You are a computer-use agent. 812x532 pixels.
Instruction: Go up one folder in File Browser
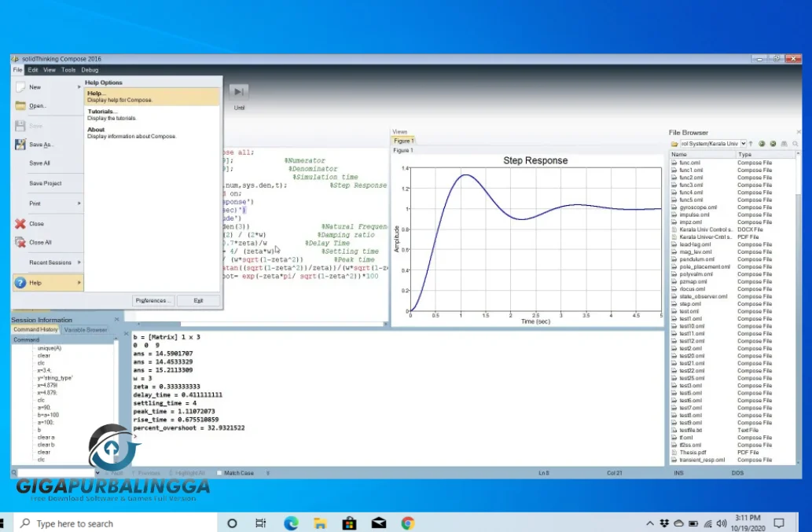[751, 144]
